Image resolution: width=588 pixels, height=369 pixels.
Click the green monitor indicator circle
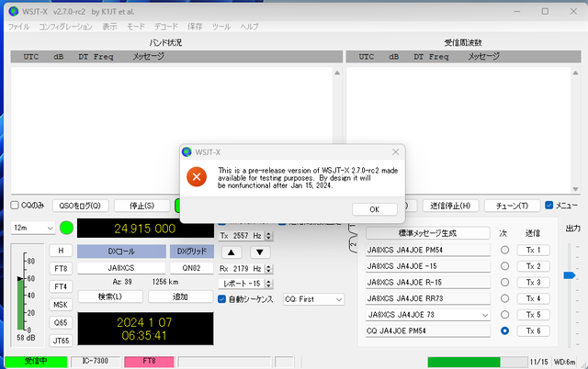[66, 228]
